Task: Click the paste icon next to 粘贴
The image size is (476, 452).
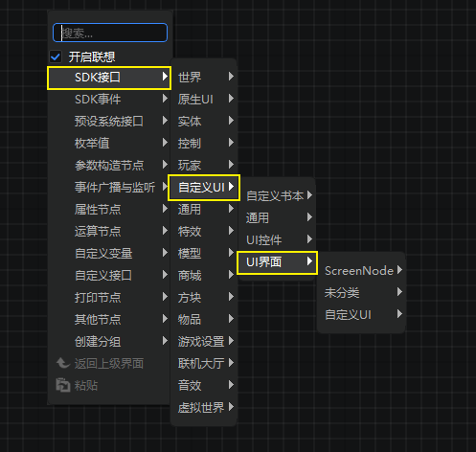Action: pos(63,385)
